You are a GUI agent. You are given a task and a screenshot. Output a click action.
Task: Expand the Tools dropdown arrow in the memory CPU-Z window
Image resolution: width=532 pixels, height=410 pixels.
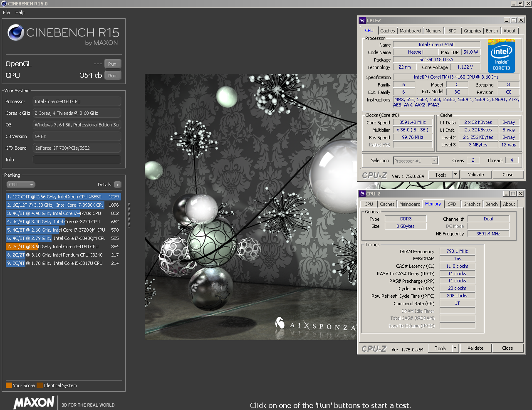click(x=455, y=348)
